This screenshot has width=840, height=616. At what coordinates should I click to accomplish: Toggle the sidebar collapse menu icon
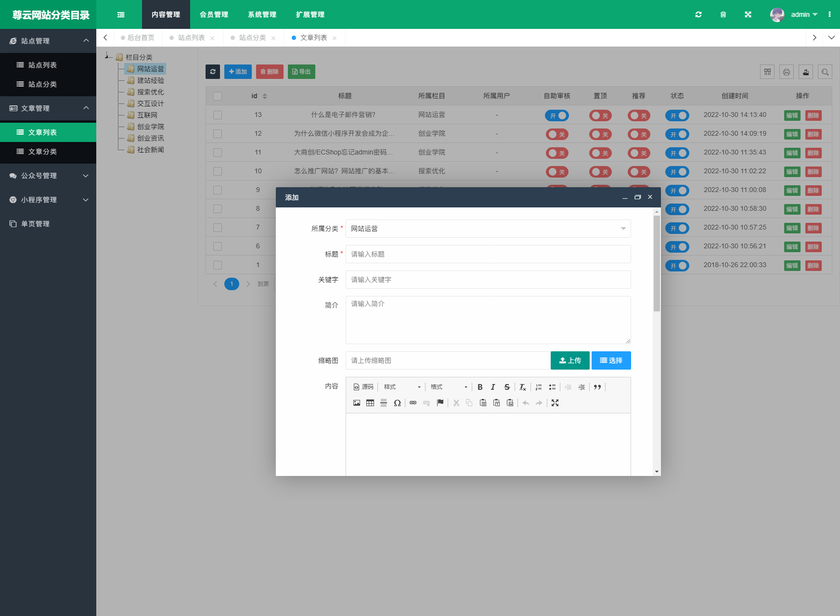[121, 14]
